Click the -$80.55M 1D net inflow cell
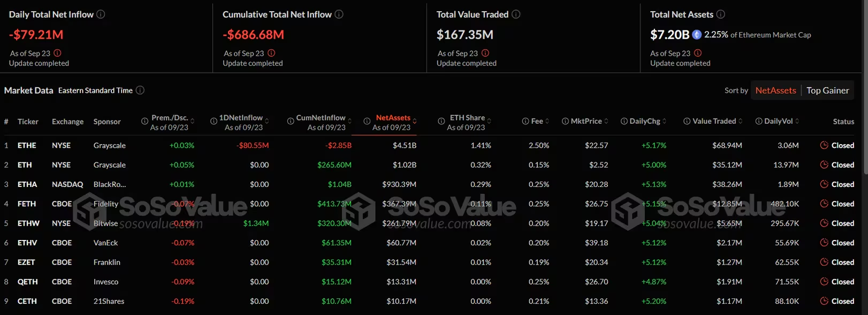The width and height of the screenshot is (868, 315). pos(253,145)
